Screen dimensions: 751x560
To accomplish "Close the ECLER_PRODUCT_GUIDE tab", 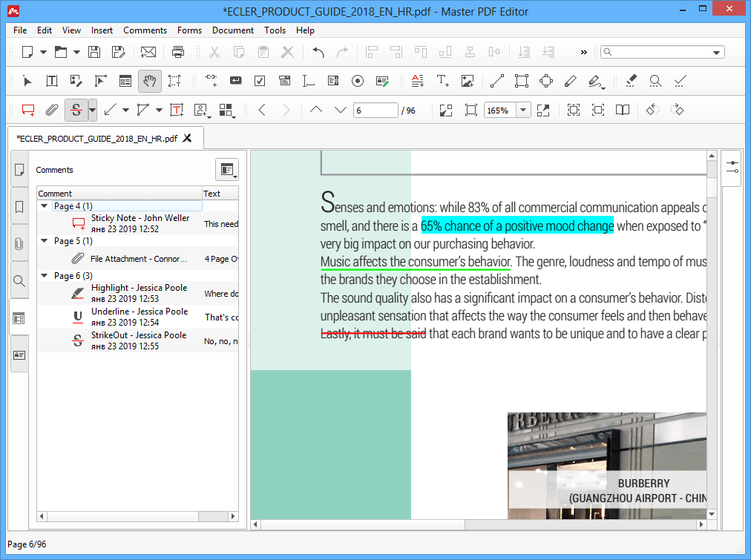I will pos(187,138).
